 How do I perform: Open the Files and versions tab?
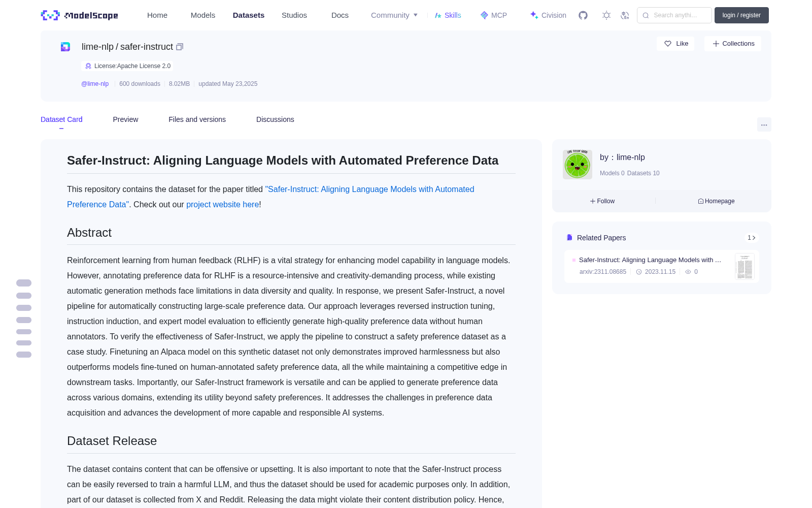197,119
